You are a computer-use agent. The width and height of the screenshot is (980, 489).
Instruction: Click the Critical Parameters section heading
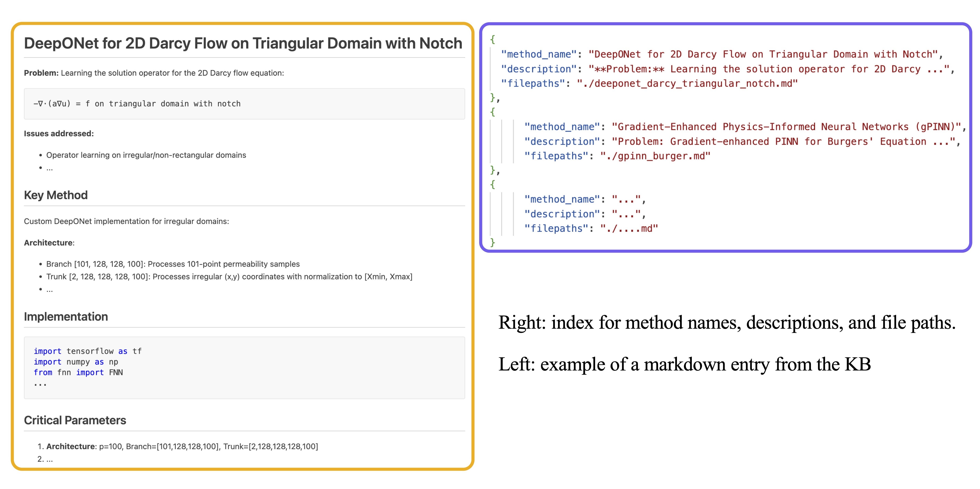75,420
